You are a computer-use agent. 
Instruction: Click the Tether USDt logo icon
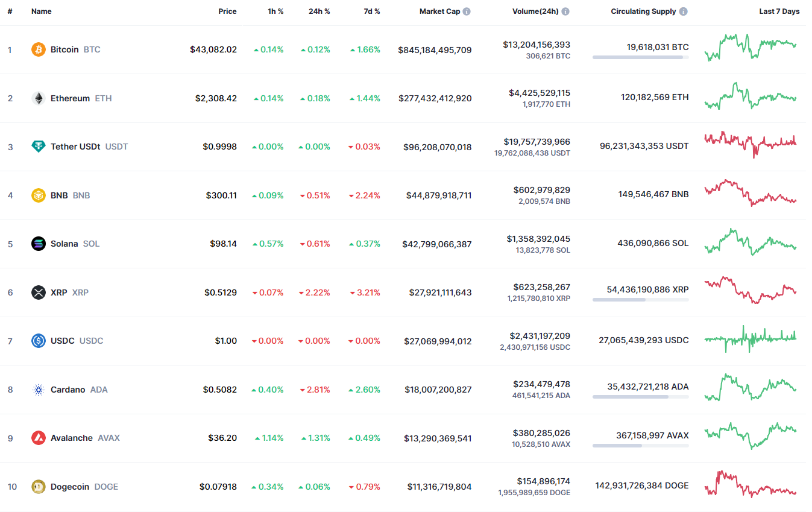[x=39, y=147]
